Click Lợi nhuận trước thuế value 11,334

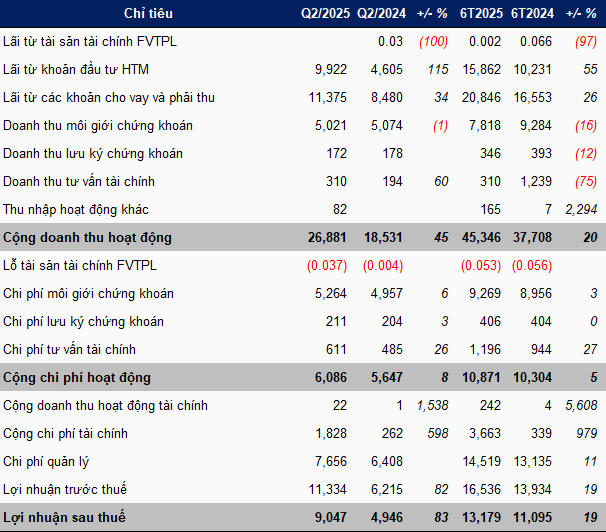[x=327, y=490]
